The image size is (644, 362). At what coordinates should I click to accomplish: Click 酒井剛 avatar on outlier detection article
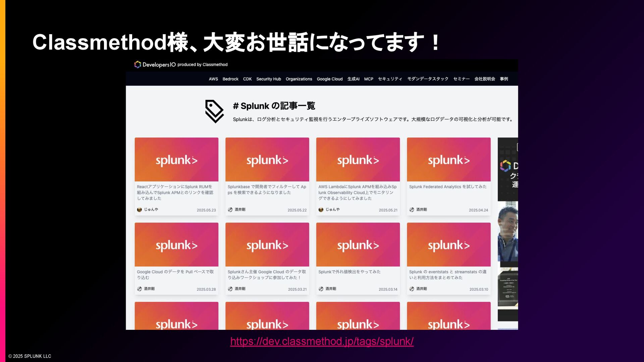pyautogui.click(x=321, y=289)
